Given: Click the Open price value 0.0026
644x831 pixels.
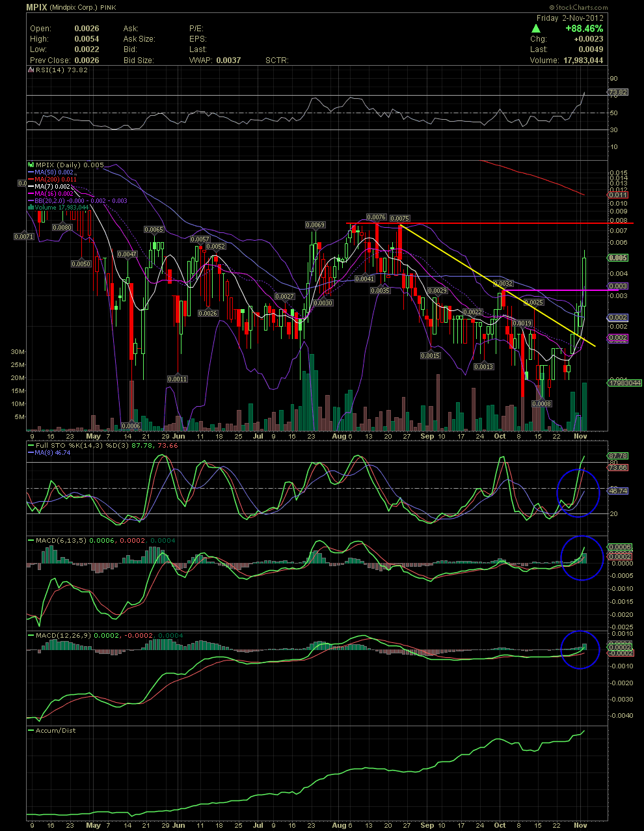Looking at the screenshot, I should pyautogui.click(x=87, y=29).
